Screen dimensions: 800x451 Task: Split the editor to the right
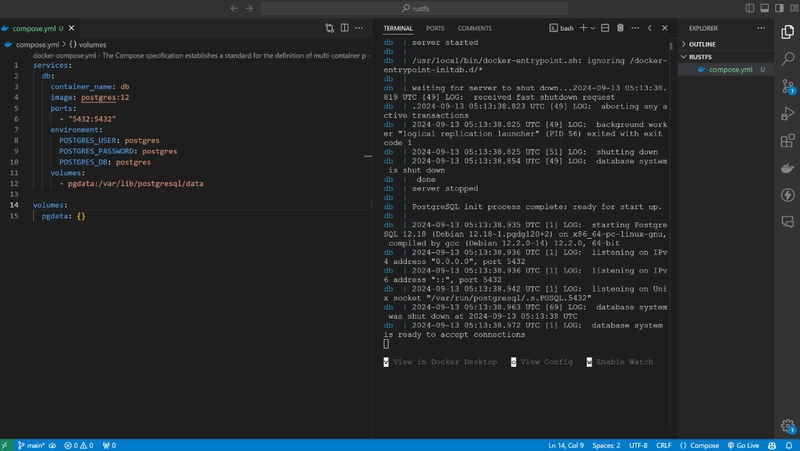(x=344, y=28)
